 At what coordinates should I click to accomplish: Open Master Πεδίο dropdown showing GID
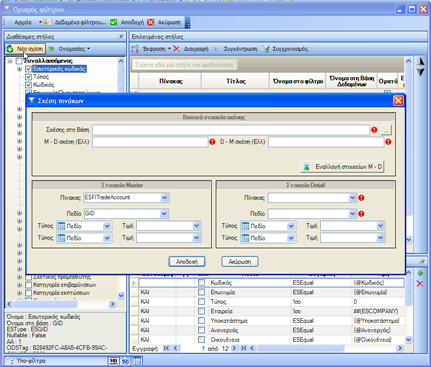[164, 214]
